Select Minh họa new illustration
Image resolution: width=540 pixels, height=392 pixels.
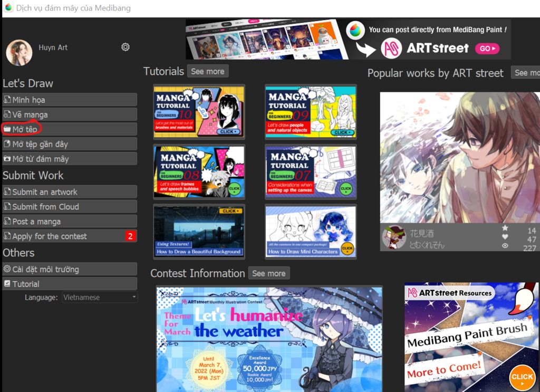pyautogui.click(x=70, y=100)
